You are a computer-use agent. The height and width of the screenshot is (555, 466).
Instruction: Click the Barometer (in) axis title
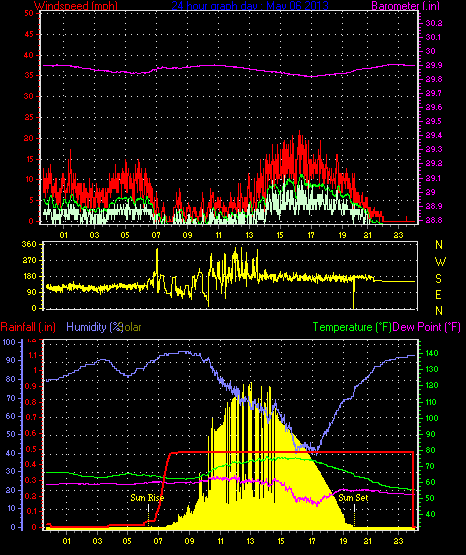[x=405, y=6]
